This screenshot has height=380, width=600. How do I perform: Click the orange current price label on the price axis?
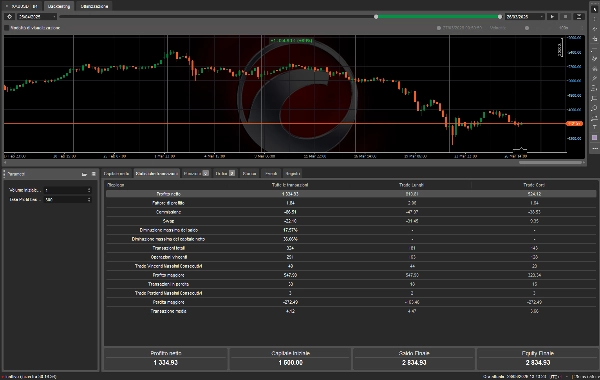(574, 123)
